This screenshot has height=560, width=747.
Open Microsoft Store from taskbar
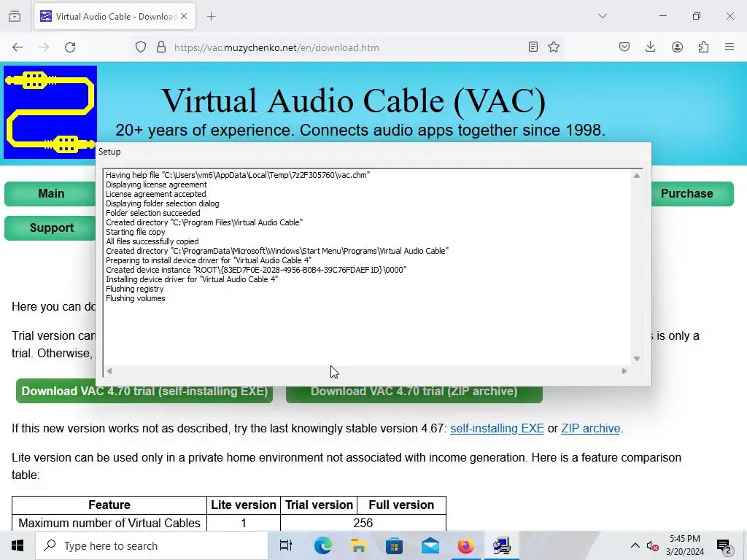point(394,545)
